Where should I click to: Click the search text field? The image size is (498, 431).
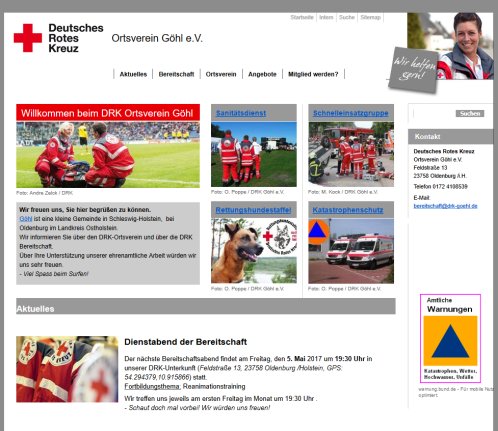coord(434,114)
